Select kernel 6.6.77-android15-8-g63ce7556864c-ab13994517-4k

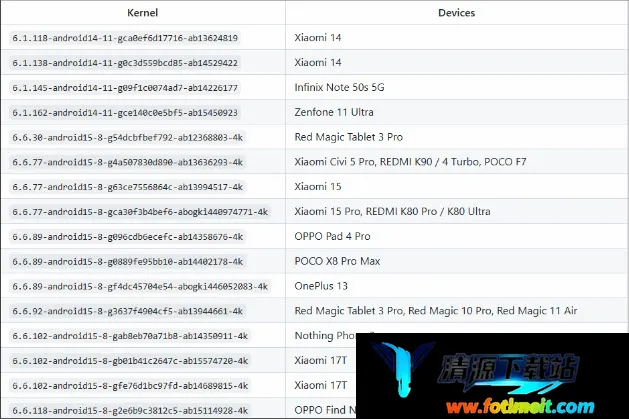coord(128,187)
